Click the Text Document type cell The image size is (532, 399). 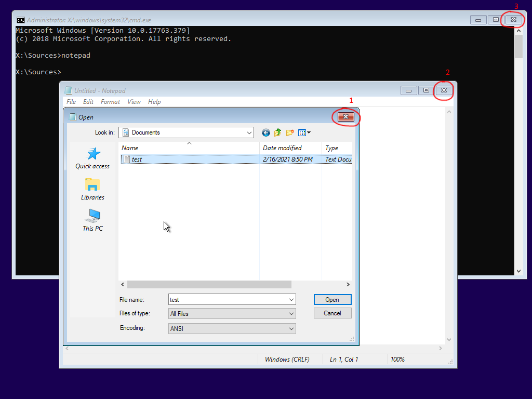point(338,159)
